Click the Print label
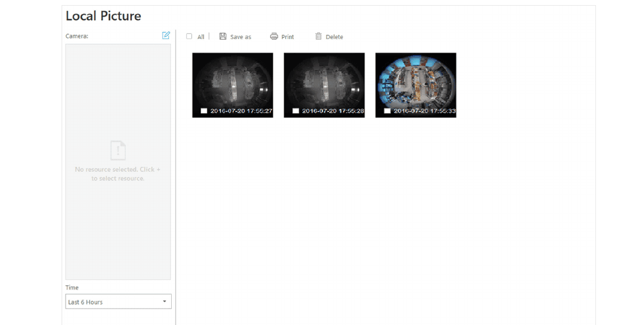Viewport: 644px width, 325px height. 288,37
